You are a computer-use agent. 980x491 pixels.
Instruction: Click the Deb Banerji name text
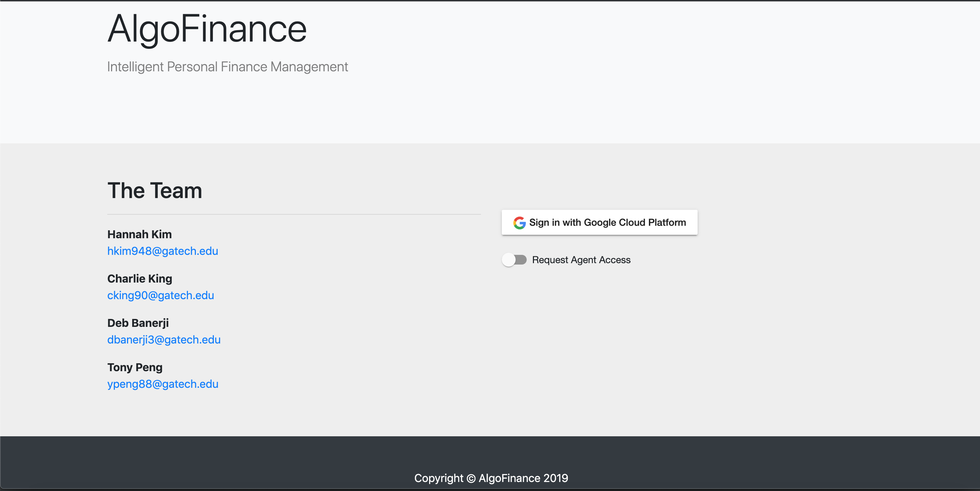(x=138, y=323)
